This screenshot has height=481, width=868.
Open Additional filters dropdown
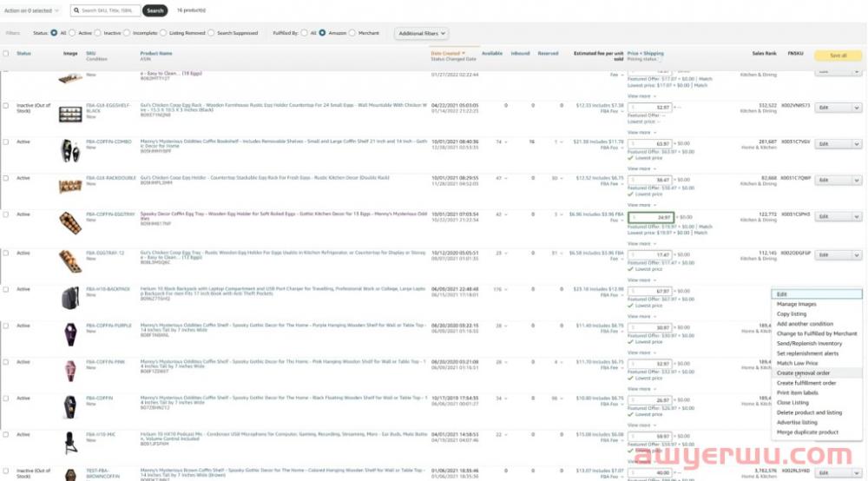click(422, 33)
